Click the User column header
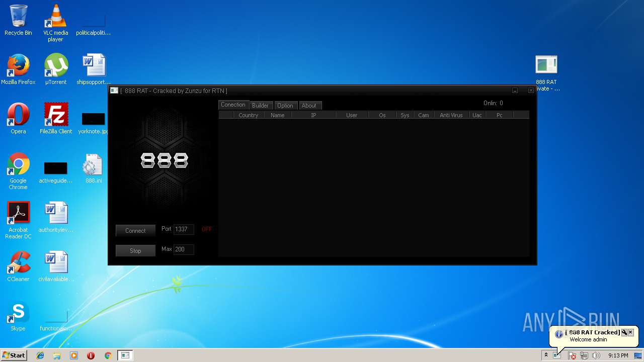The image size is (644, 362). pos(352,115)
